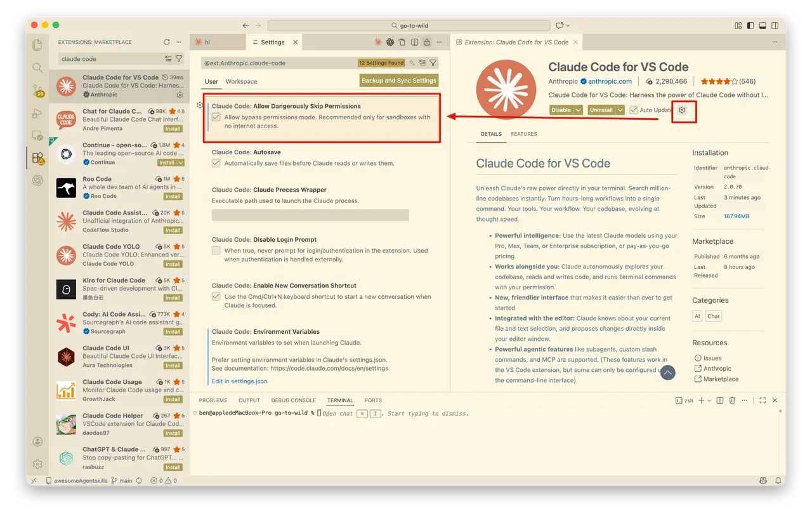This screenshot has width=812, height=521.
Task: Open the new terminal launch profile dropdown
Action: [709, 400]
